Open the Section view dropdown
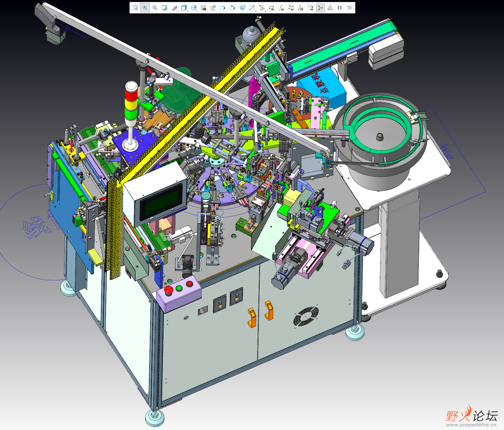This screenshot has height=430, width=504. [x=252, y=8]
